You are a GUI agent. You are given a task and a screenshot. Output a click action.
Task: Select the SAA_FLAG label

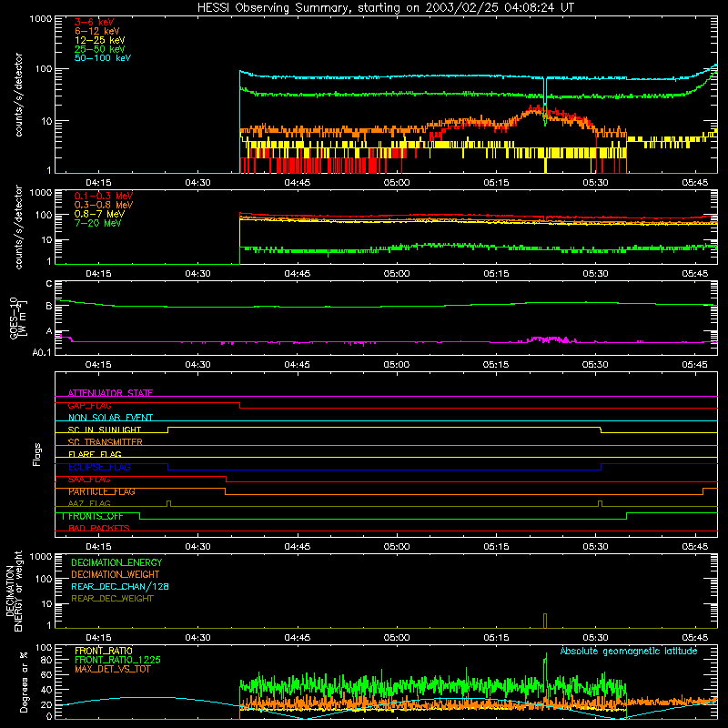[89, 480]
